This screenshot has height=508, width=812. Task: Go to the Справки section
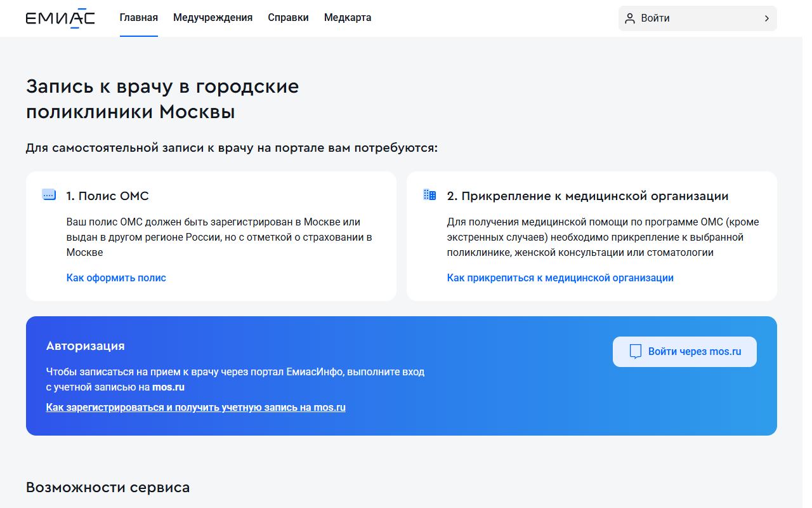tap(288, 18)
